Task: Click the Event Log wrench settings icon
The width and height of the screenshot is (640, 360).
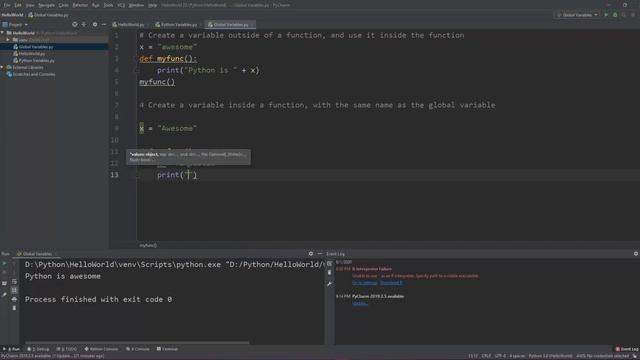Action: [x=330, y=284]
